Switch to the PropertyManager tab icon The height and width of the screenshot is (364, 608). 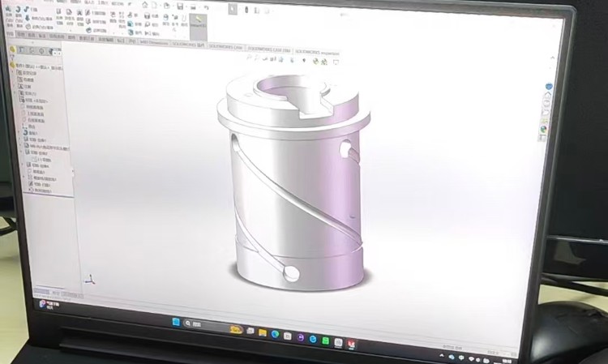pyautogui.click(x=22, y=50)
